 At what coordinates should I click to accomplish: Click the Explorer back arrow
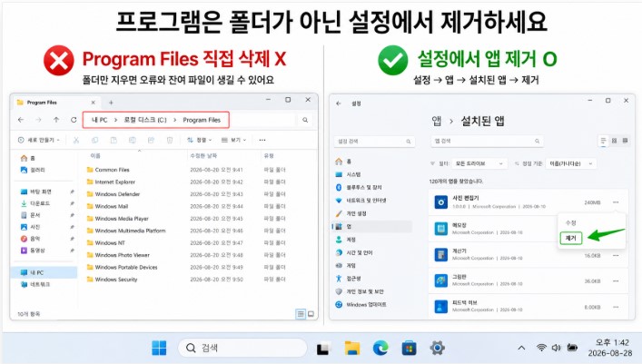21,120
